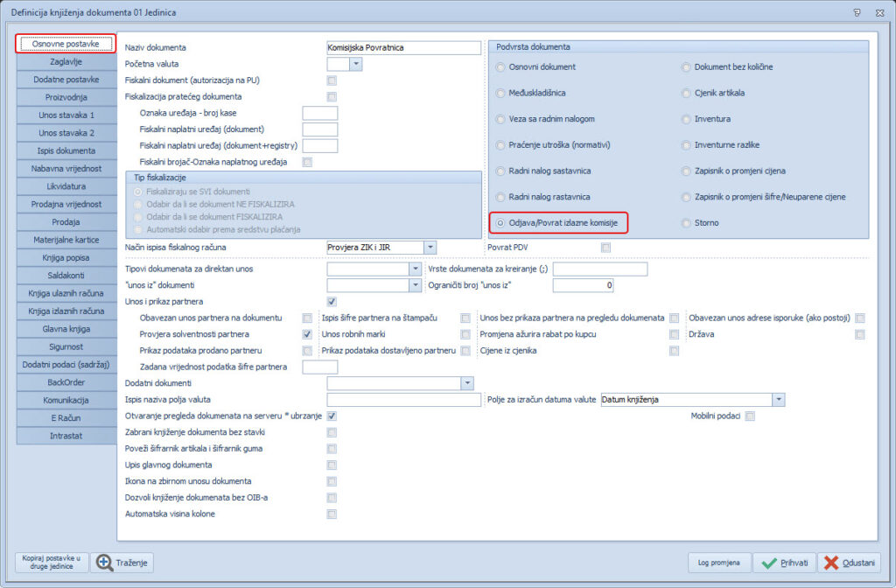
Task: Open Način ispisa fiskalnog računa dropdown
Action: click(429, 248)
